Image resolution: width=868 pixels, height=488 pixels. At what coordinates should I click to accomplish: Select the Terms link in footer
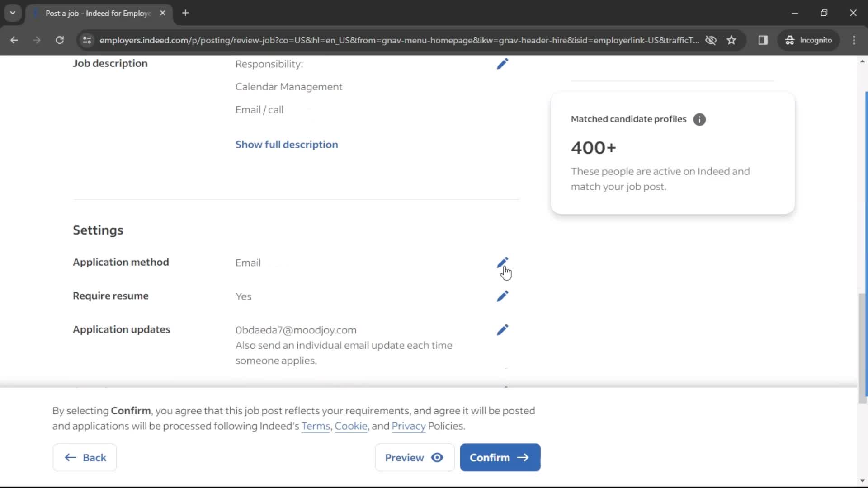pos(316,426)
